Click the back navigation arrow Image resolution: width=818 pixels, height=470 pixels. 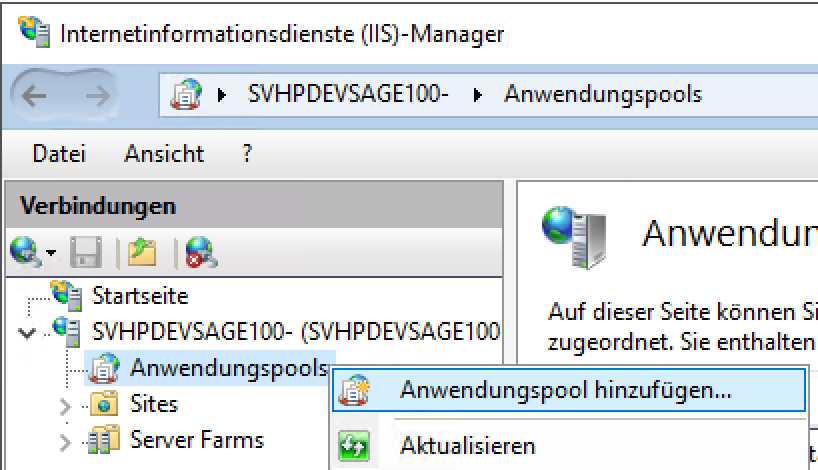tap(35, 96)
